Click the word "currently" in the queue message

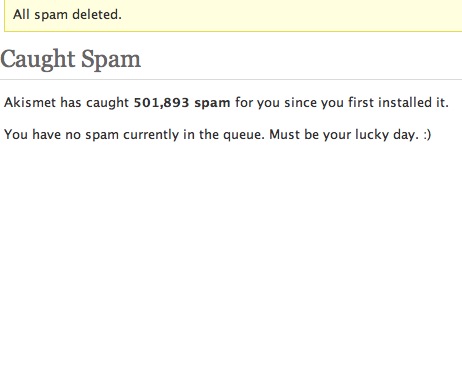pyautogui.click(x=151, y=135)
